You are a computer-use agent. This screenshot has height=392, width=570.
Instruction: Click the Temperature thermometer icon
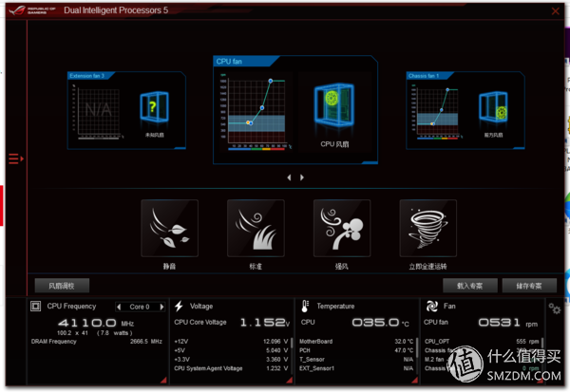point(305,306)
